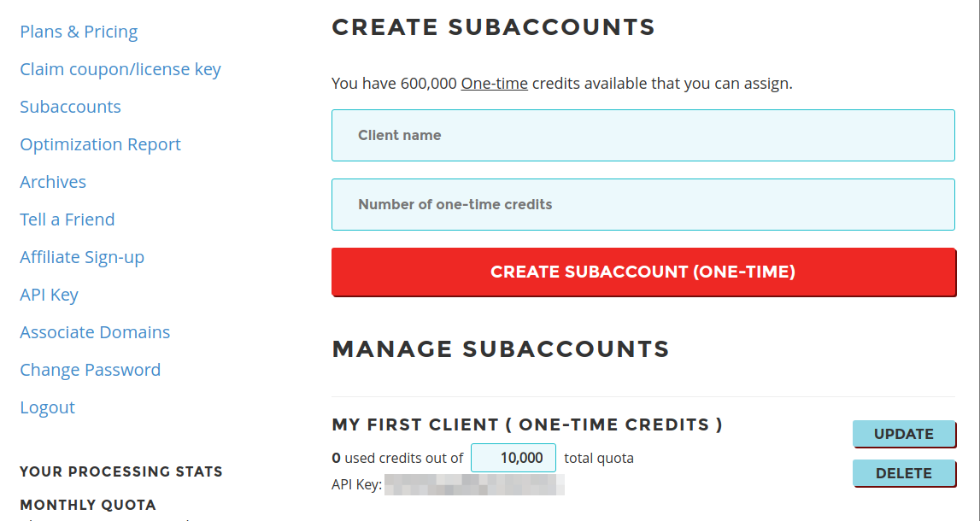Image resolution: width=980 pixels, height=521 pixels.
Task: Open Associate Domains
Action: [95, 332]
